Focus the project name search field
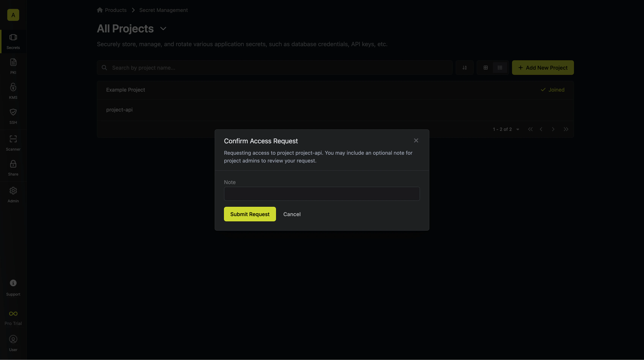The width and height of the screenshot is (644, 360). 274,68
